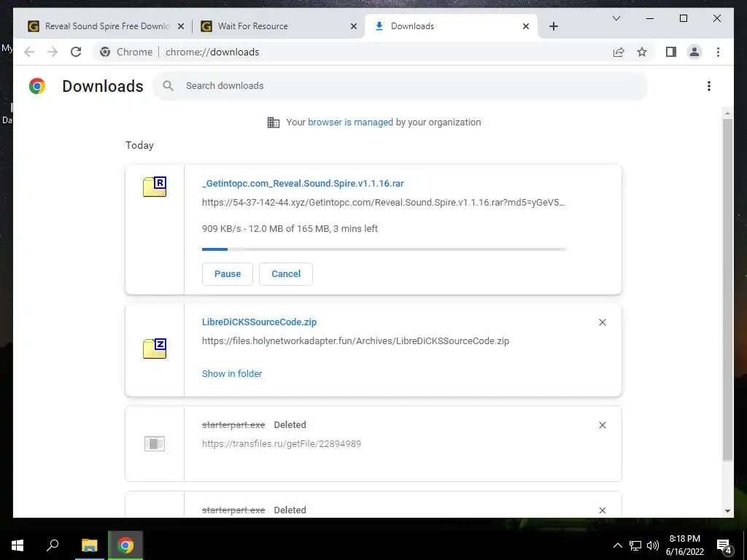Open the Chrome profile avatar

pyautogui.click(x=694, y=52)
